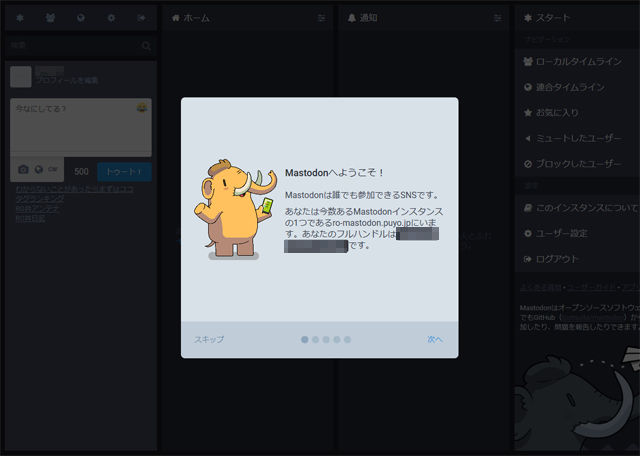Open このインスタンスについて page
640x456 pixels.
tap(577, 208)
